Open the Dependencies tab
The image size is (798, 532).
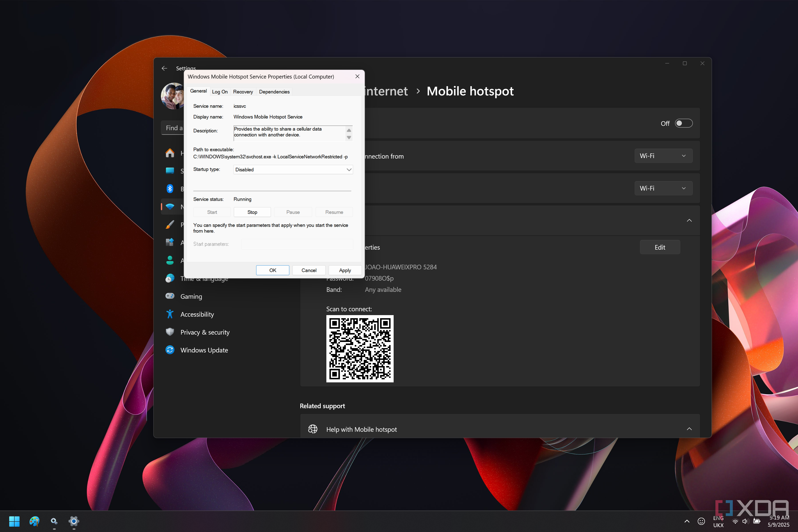(x=274, y=91)
